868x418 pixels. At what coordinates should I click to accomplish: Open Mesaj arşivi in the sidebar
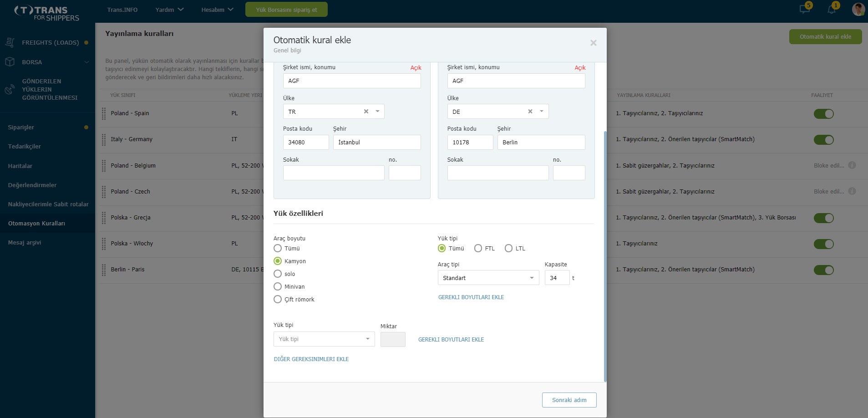25,242
